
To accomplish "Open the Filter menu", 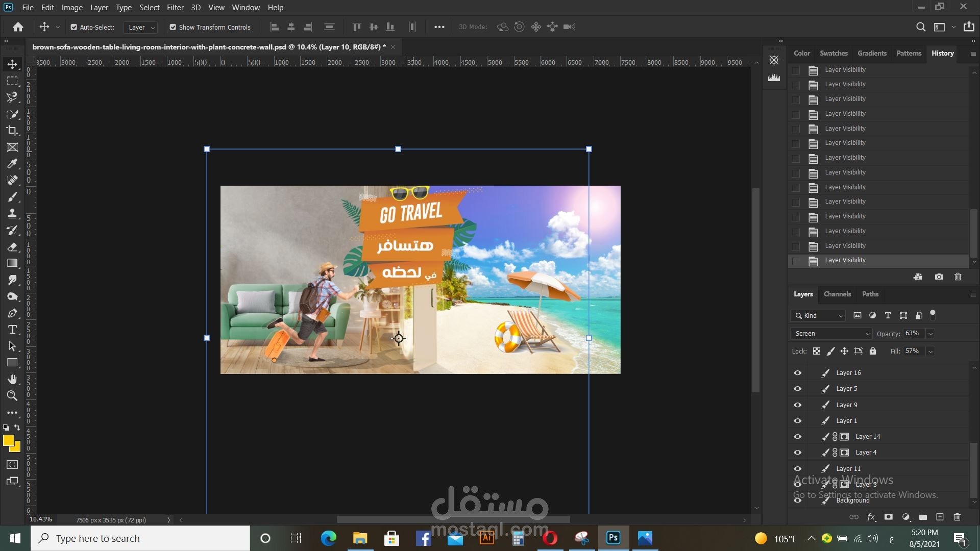I will point(175,8).
